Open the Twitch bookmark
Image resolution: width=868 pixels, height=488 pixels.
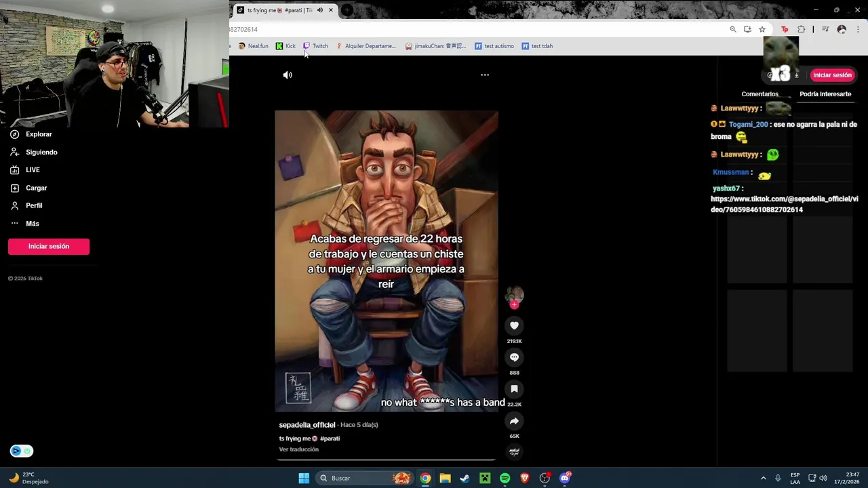(315, 46)
